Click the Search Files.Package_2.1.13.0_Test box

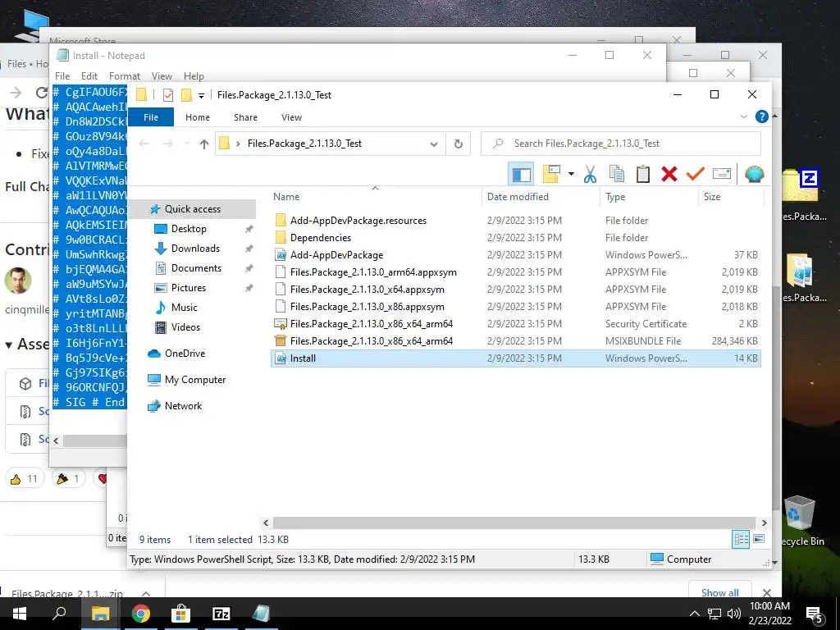tap(620, 144)
